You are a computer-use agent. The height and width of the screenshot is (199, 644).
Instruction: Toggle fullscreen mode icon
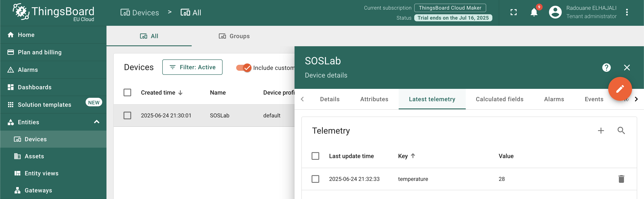tap(513, 12)
